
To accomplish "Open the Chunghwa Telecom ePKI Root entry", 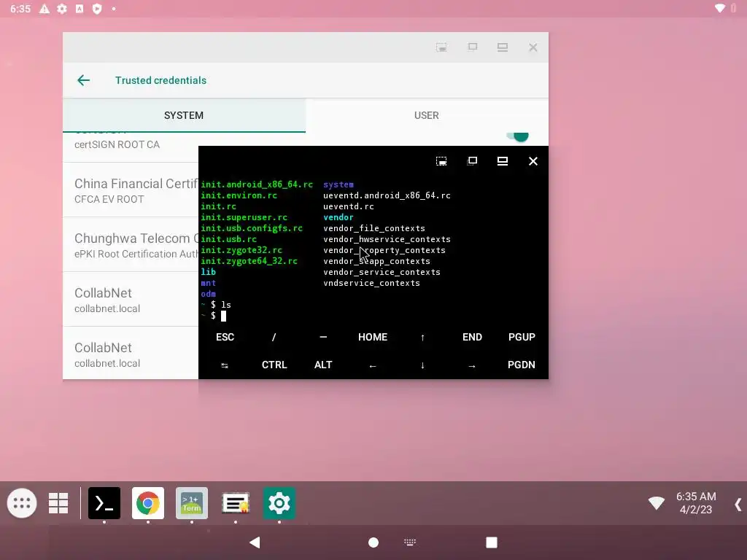I will coord(131,245).
